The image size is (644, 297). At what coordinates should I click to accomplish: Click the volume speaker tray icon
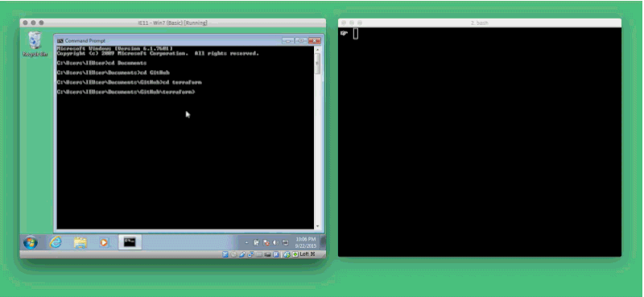point(275,243)
